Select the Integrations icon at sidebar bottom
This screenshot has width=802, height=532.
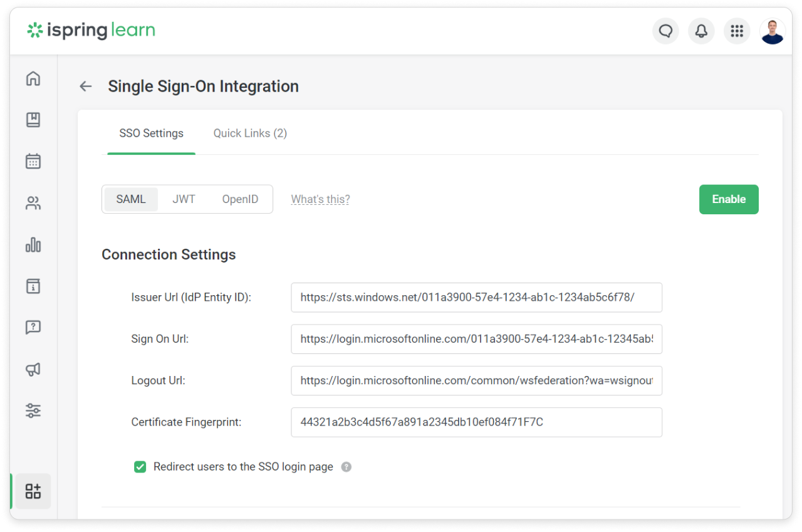pyautogui.click(x=33, y=491)
